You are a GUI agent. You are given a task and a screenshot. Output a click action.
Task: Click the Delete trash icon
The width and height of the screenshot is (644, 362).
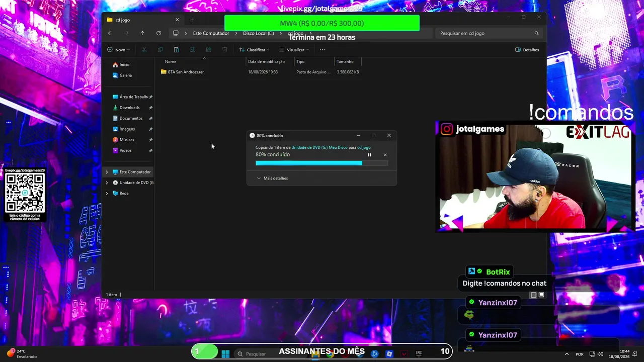[x=224, y=50]
